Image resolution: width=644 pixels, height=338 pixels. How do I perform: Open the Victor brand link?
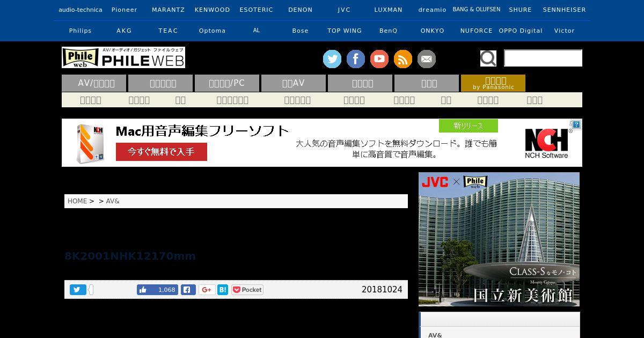point(565,31)
